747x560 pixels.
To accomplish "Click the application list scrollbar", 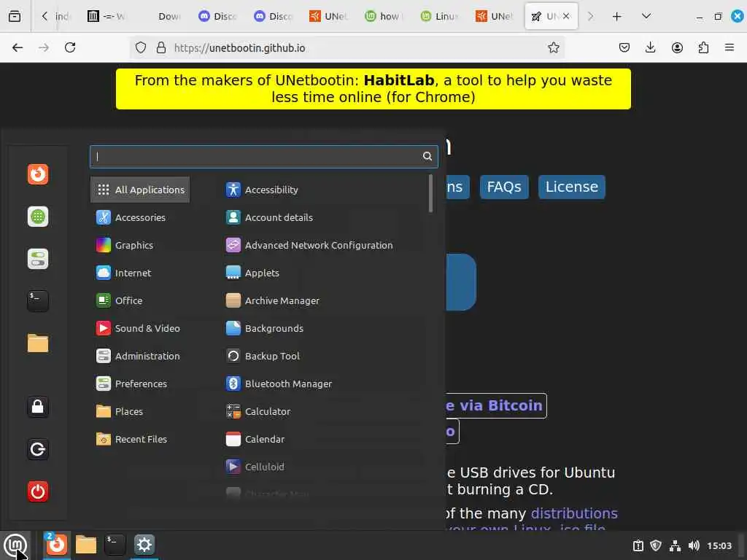I will pos(430,193).
